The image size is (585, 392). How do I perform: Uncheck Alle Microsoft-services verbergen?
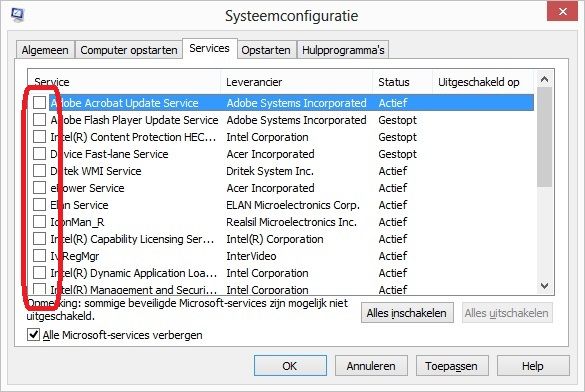33,335
